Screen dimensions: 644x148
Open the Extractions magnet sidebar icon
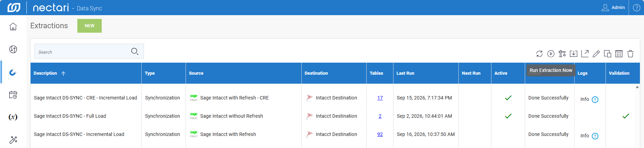click(13, 72)
